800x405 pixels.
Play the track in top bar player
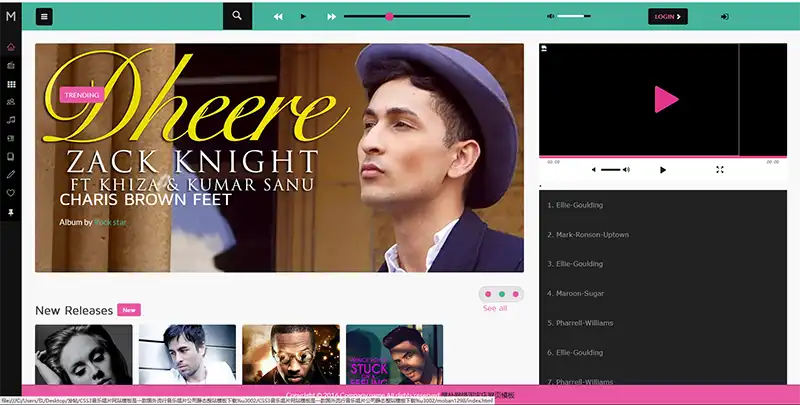[x=304, y=17]
